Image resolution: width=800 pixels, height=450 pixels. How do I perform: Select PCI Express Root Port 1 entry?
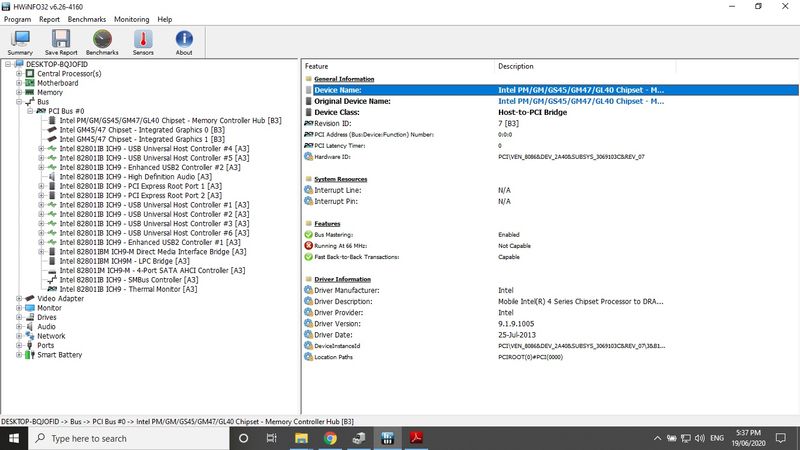(141, 186)
